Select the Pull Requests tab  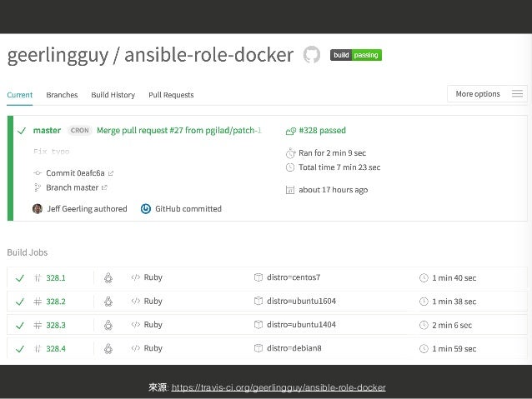[x=172, y=95]
